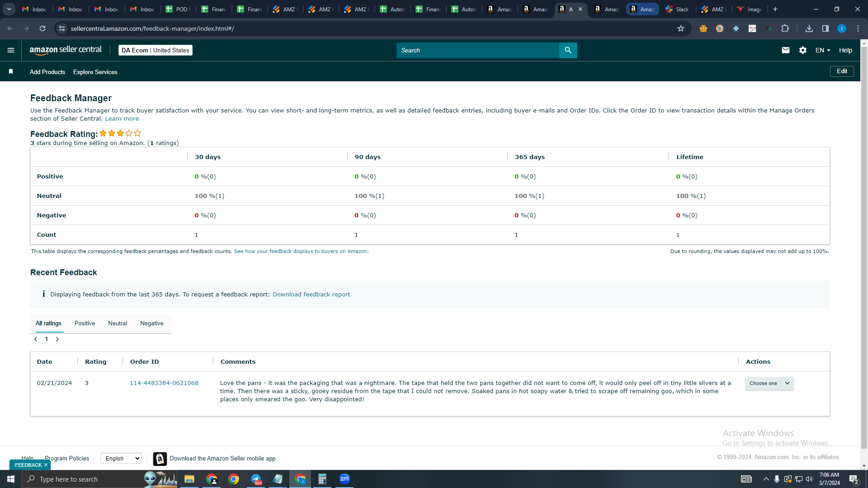Image resolution: width=868 pixels, height=488 pixels.
Task: Go to previous feedback page arrow
Action: click(x=36, y=339)
